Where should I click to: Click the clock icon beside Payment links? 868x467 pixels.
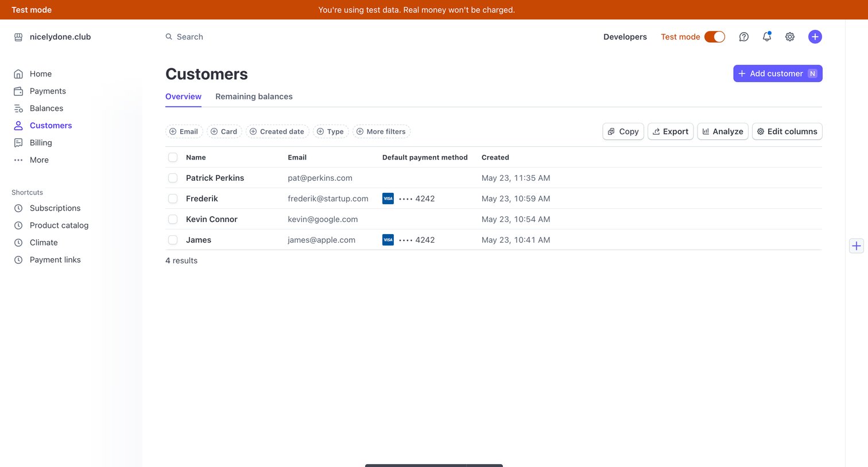click(x=18, y=260)
